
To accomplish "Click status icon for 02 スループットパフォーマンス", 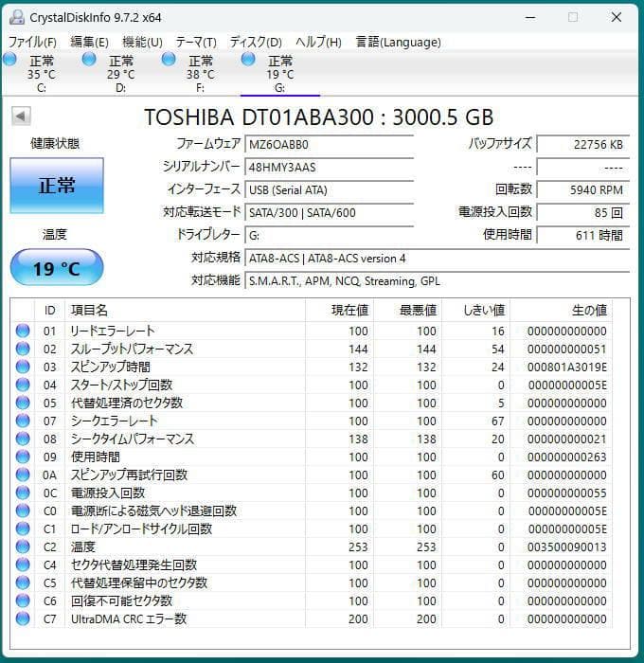I will [23, 349].
